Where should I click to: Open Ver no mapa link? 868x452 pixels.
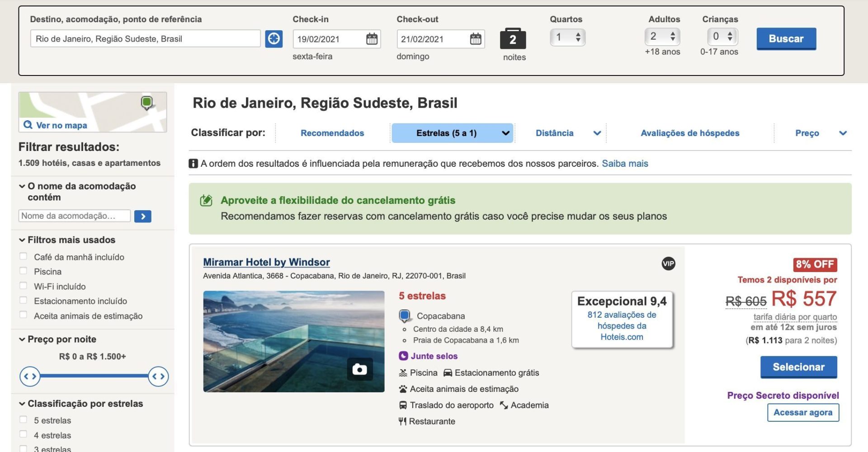[x=61, y=125]
